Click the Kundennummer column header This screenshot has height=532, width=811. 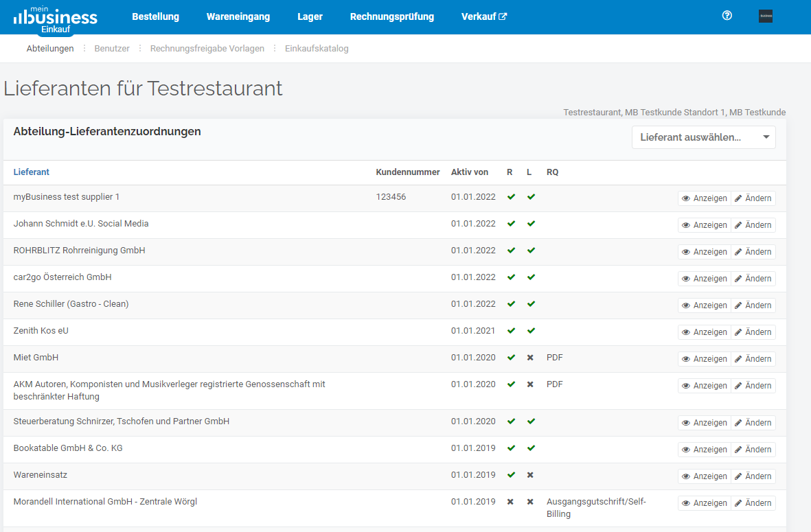(408, 172)
